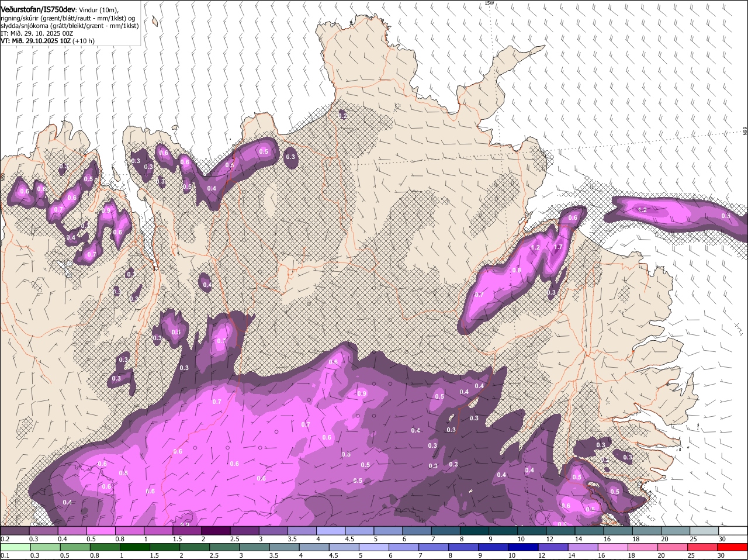Select the Vindur (10m) caption text
Image resolution: width=748 pixels, height=560 pixels.
pyautogui.click(x=99, y=10)
